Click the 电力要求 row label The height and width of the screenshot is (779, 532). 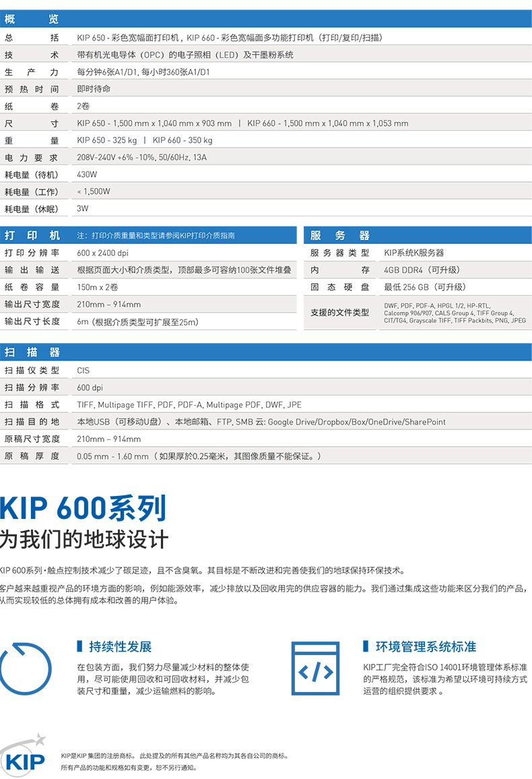click(32, 158)
